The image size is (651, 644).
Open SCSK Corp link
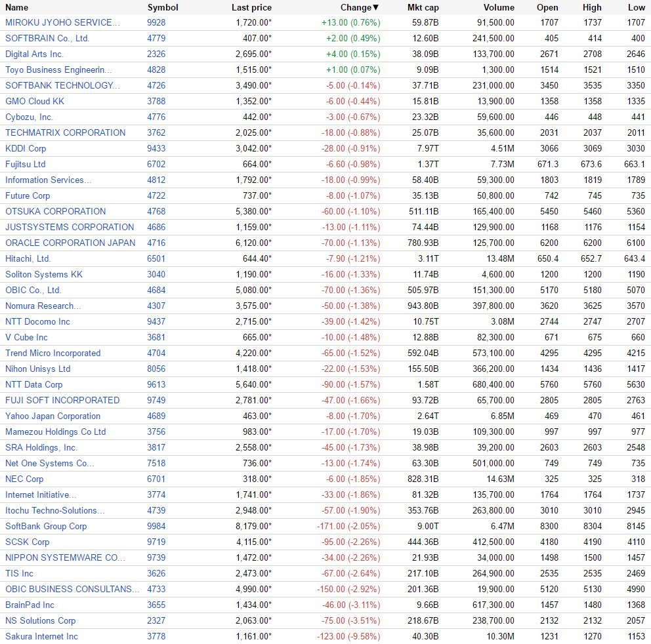28,543
